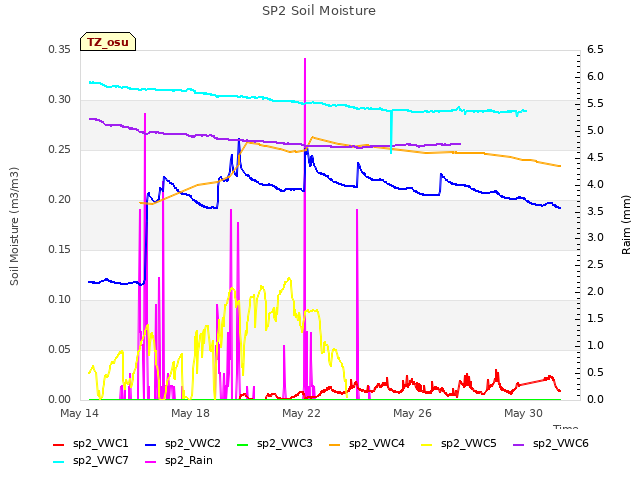Viewport: 640px width, 480px height.
Task: Click the Raim (mm) right axis label
Action: (626, 225)
